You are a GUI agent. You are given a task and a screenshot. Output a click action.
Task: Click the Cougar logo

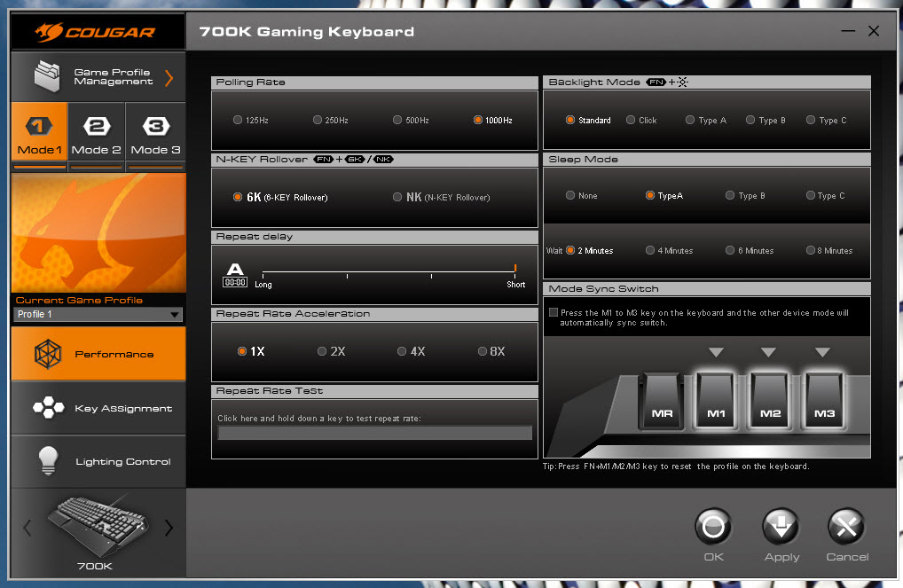pos(95,32)
